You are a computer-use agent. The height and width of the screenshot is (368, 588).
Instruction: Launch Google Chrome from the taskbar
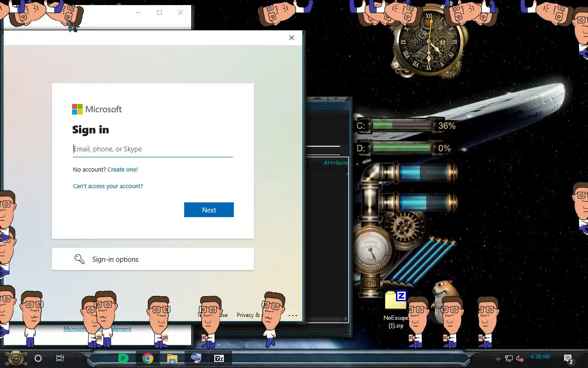click(148, 358)
